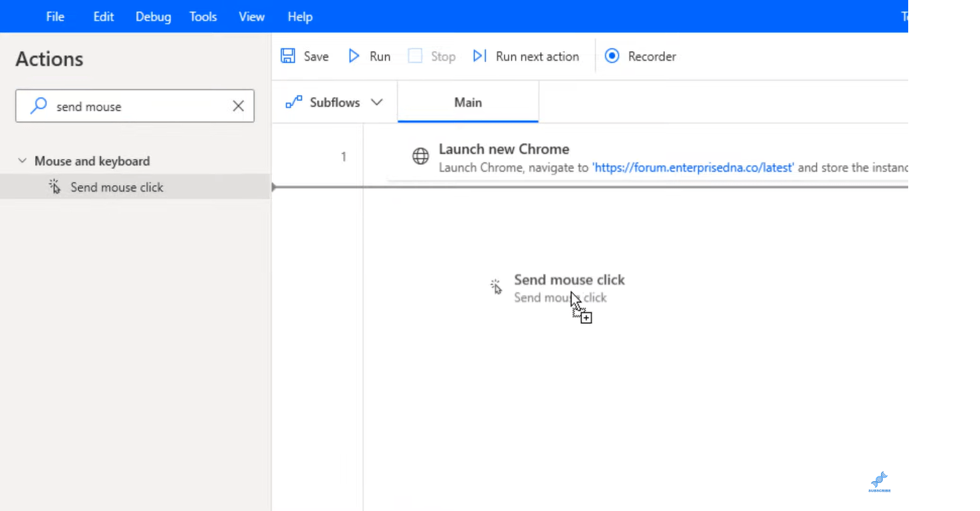Open the Tools menu
Screen dimensions: 980x511
tap(203, 17)
